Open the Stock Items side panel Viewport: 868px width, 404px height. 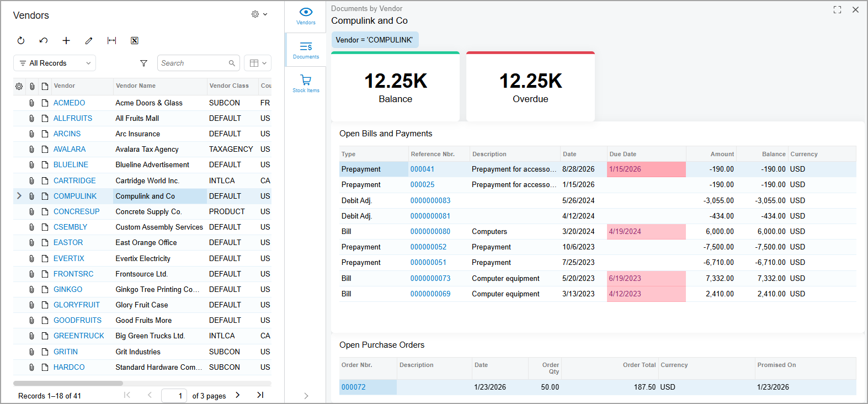coord(306,83)
